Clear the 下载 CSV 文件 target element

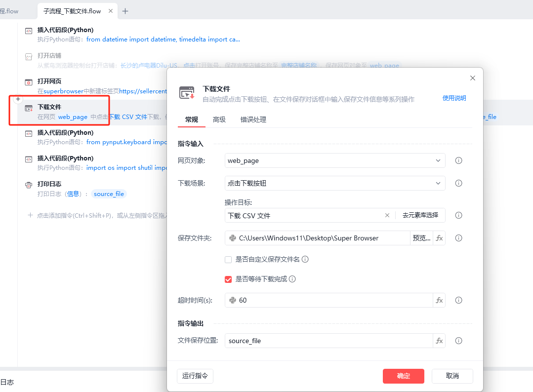[387, 215]
